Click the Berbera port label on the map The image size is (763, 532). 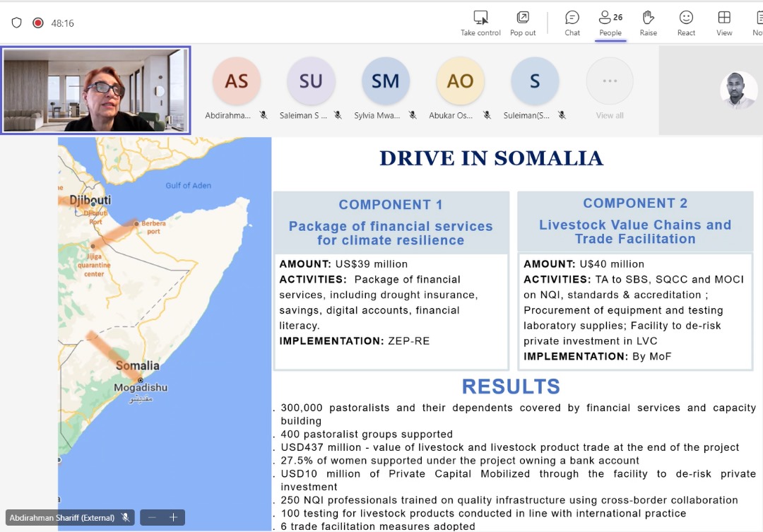(x=153, y=227)
